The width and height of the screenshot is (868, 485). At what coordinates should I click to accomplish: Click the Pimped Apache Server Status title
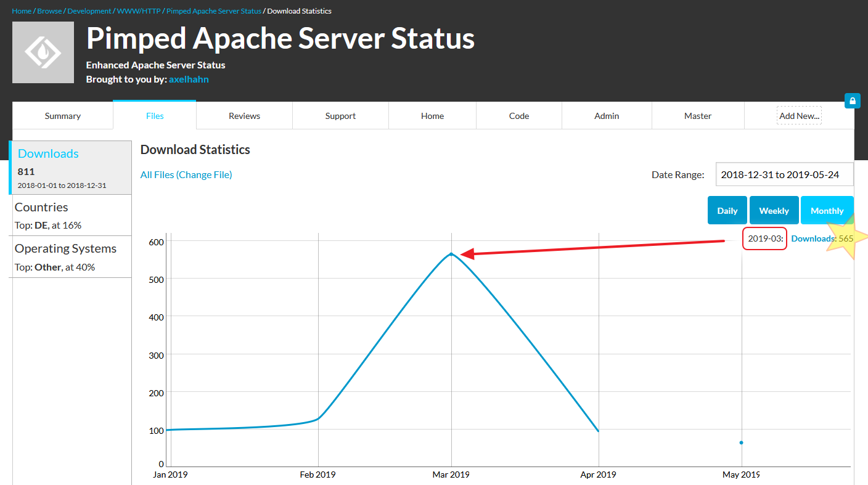pyautogui.click(x=280, y=39)
